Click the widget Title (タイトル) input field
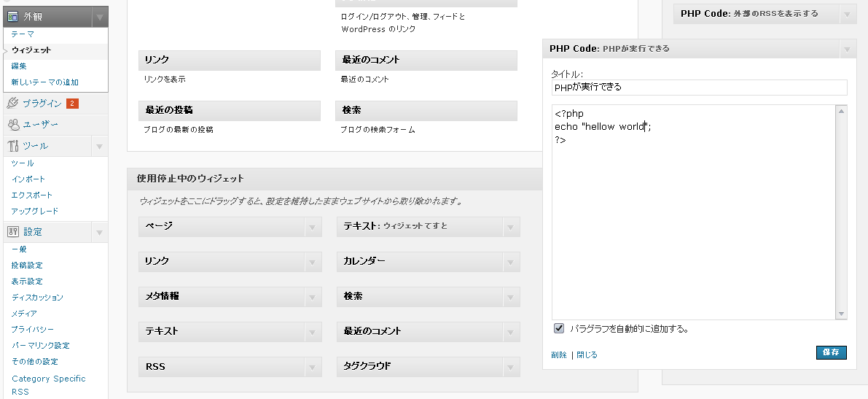This screenshot has width=868, height=399. [x=699, y=88]
